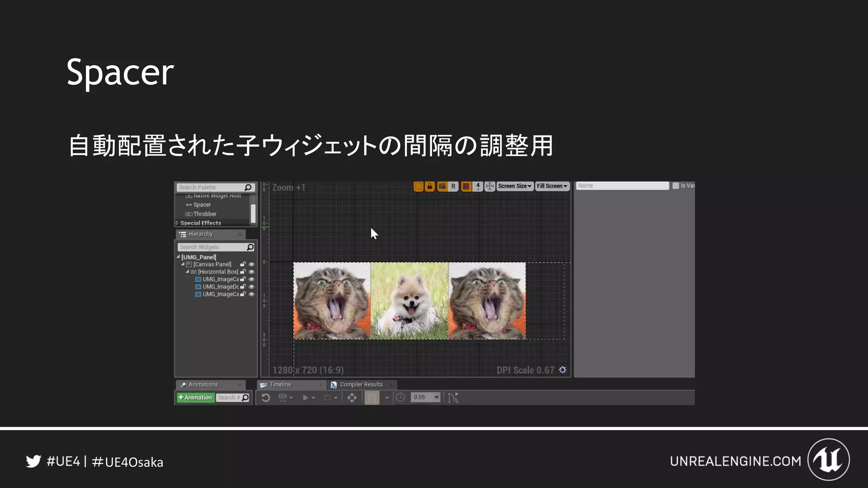This screenshot has height=488, width=868.
Task: Click the Name field in details panel
Action: point(622,186)
